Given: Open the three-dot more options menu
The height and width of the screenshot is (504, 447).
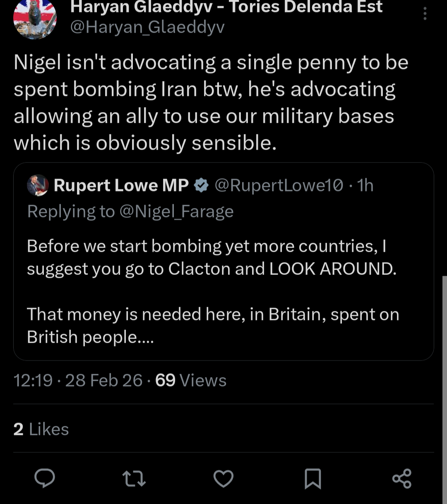Looking at the screenshot, I should [425, 14].
